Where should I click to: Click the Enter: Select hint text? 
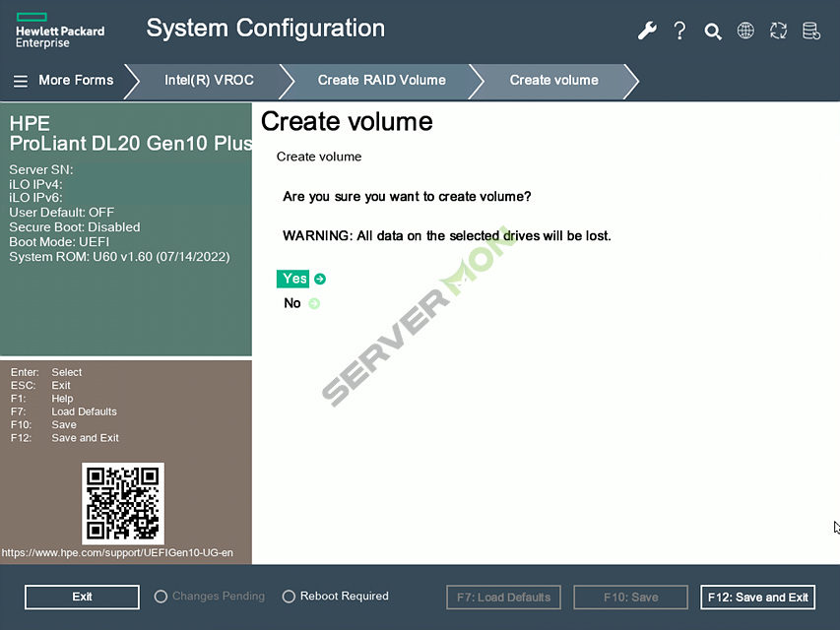pos(46,372)
